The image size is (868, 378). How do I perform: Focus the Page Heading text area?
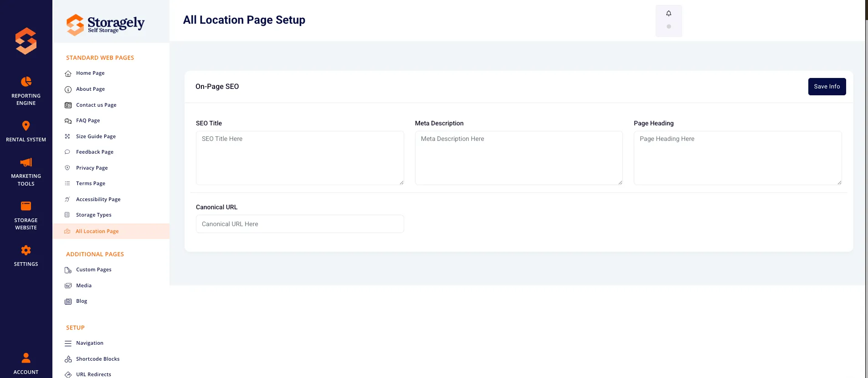pyautogui.click(x=738, y=158)
